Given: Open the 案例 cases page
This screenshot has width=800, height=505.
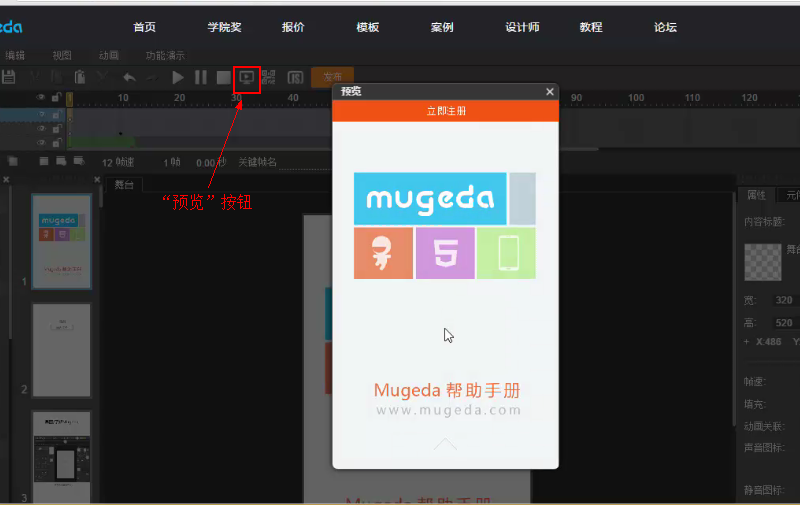Looking at the screenshot, I should point(442,27).
